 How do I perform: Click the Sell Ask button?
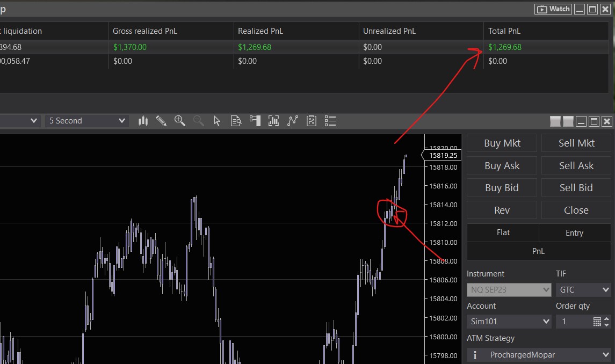coord(576,165)
